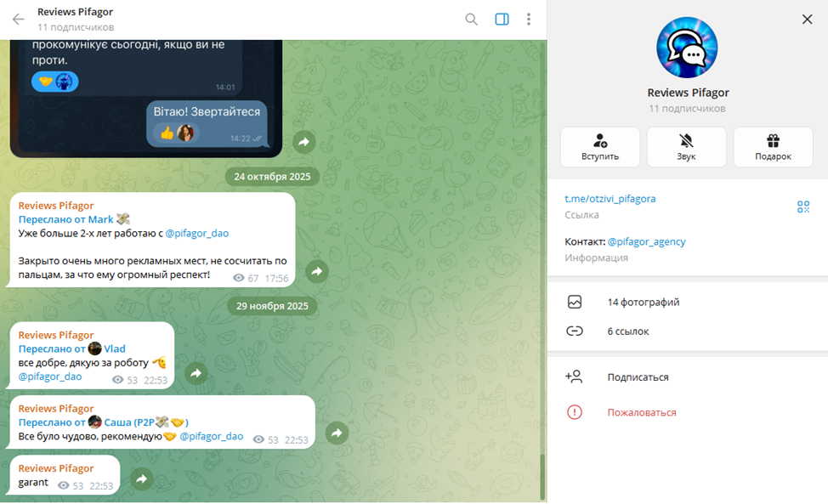The image size is (828, 504).
Task: Open the 'Переслано от Mark' sender link
Action: (x=74, y=219)
